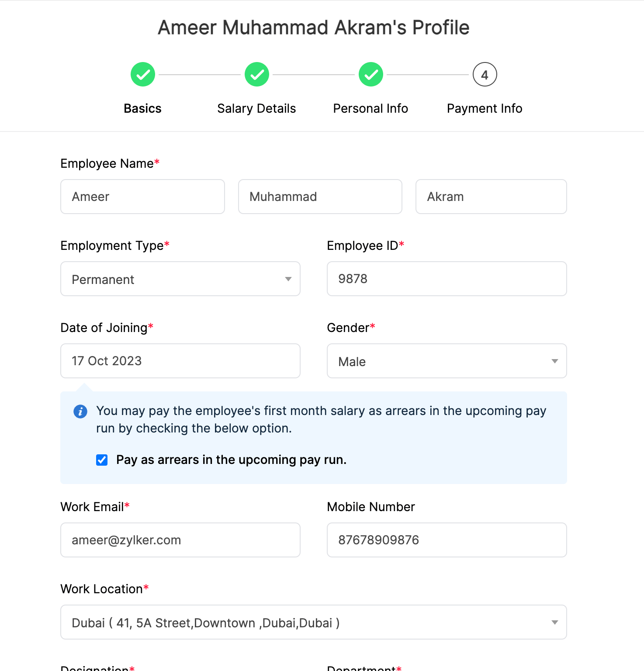Open the Work Location dropdown

(313, 623)
